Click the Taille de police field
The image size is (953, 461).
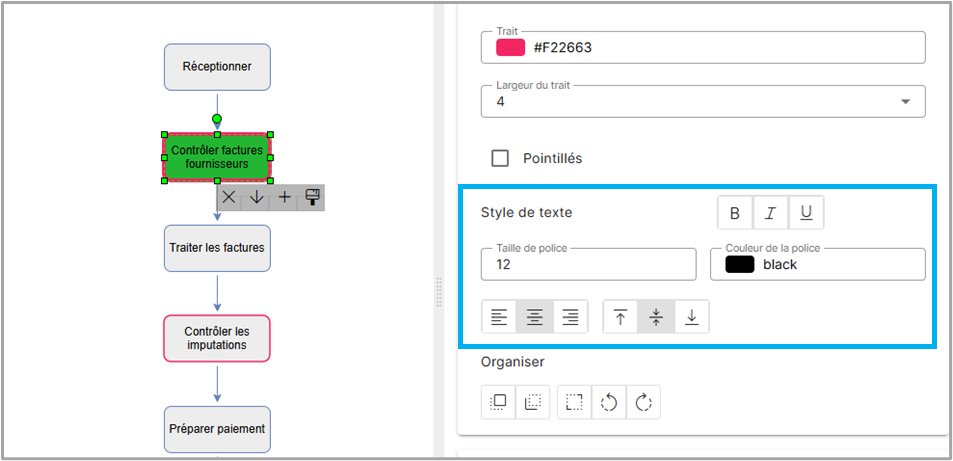[588, 265]
